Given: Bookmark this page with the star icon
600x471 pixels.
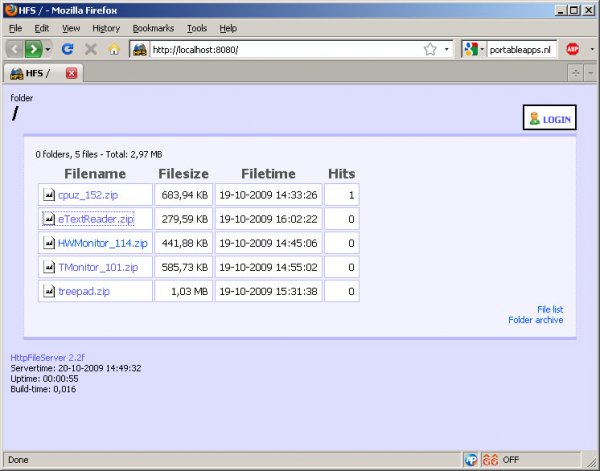Looking at the screenshot, I should click(x=429, y=49).
